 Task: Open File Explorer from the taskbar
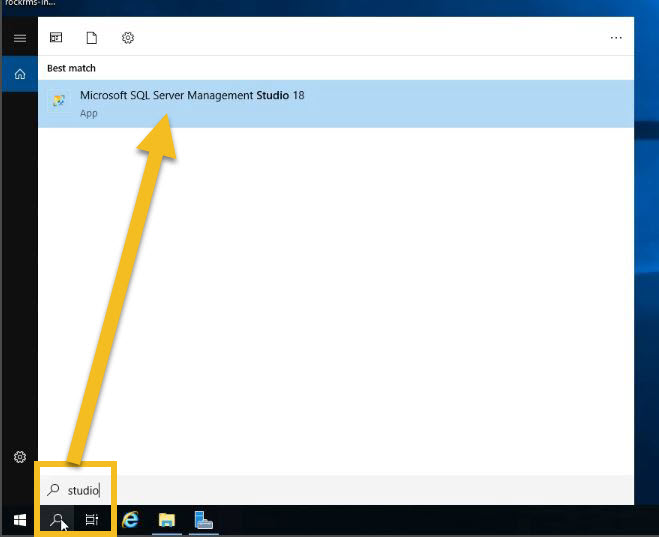tap(167, 520)
